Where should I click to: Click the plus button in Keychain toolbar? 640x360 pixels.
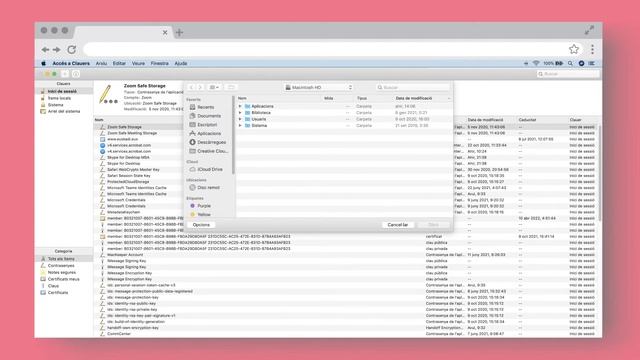coord(65,74)
